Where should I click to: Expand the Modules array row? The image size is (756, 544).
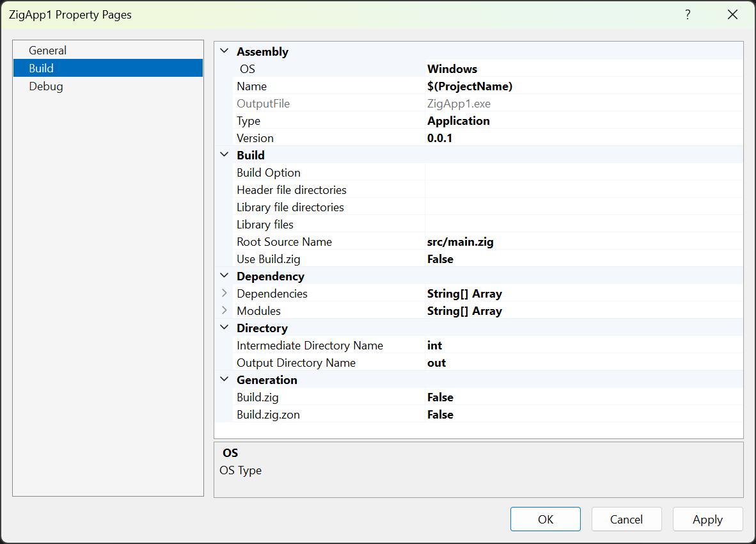pyautogui.click(x=224, y=310)
